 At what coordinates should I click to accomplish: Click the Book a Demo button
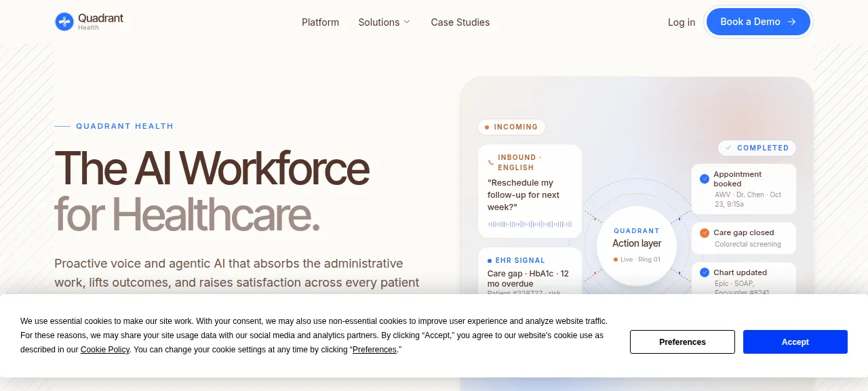click(758, 22)
